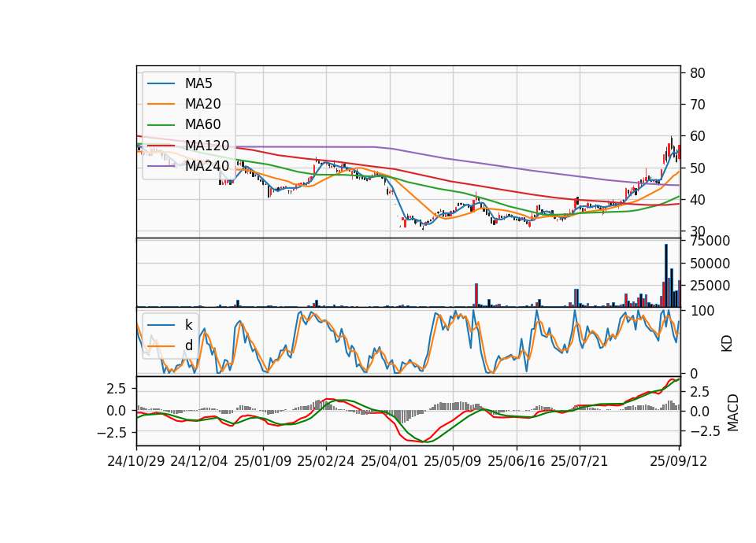The height and width of the screenshot is (543, 756).
Task: Click the 25/05/09 date label
Action: pyautogui.click(x=453, y=461)
